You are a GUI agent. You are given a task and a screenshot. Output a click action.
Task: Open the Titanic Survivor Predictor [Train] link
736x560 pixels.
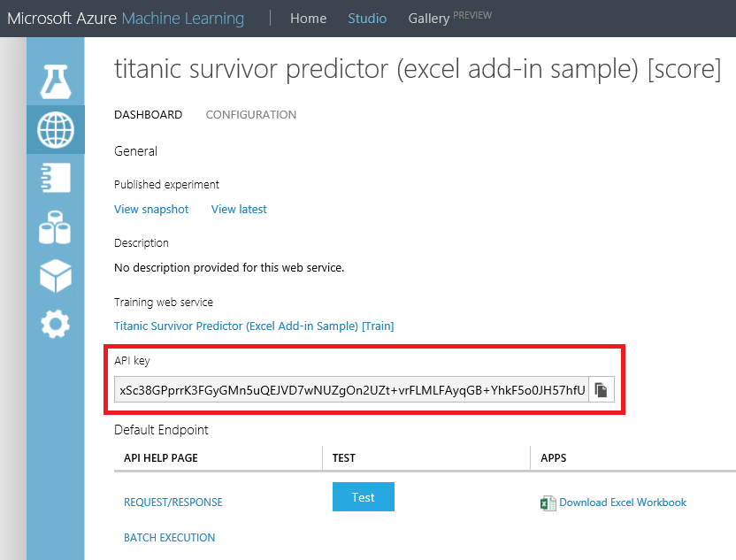[254, 326]
